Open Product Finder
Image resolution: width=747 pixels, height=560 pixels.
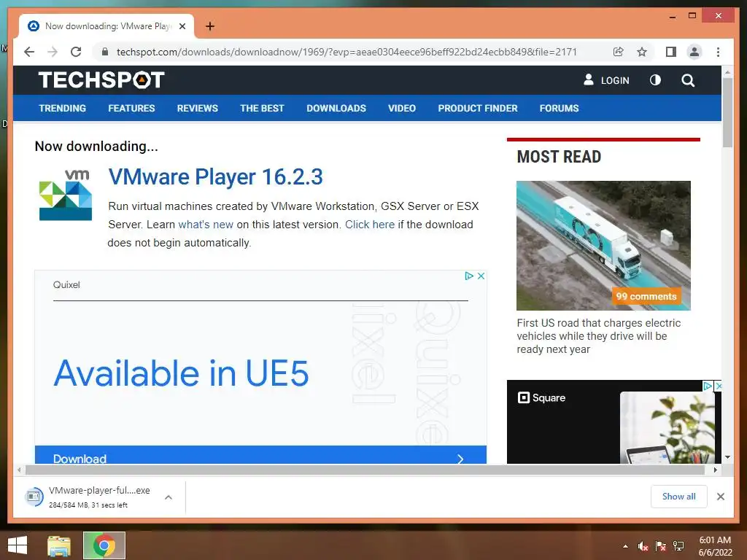pos(478,108)
